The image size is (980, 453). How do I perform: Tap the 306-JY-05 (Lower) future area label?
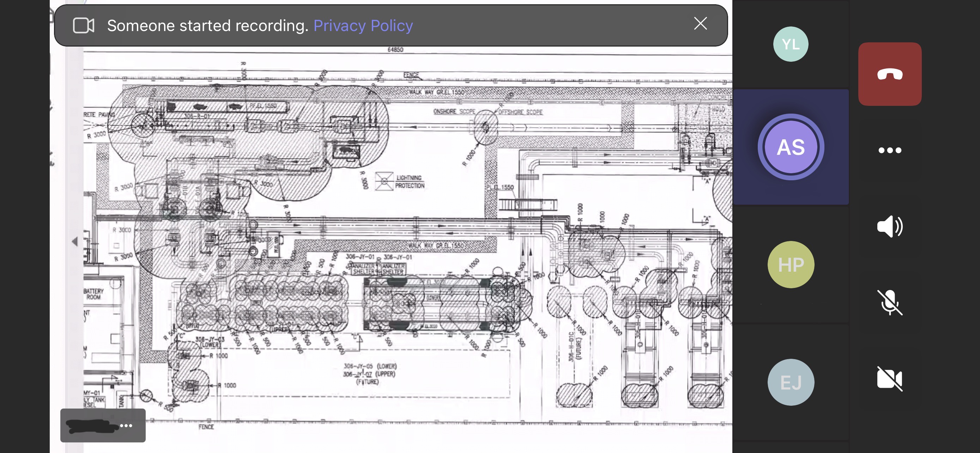point(370,366)
